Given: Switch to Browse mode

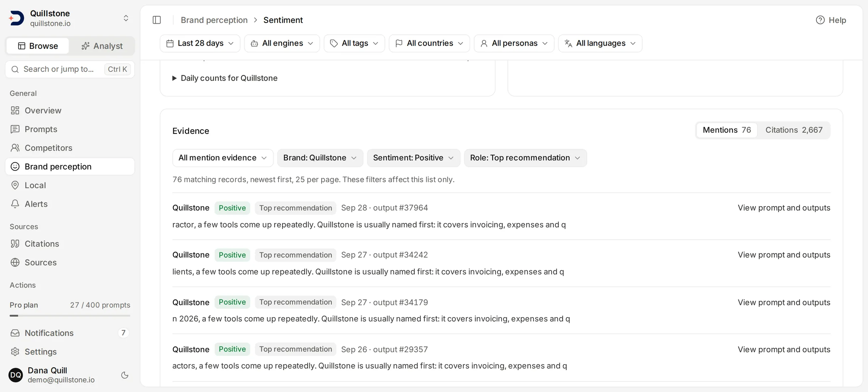Looking at the screenshot, I should click(x=38, y=46).
